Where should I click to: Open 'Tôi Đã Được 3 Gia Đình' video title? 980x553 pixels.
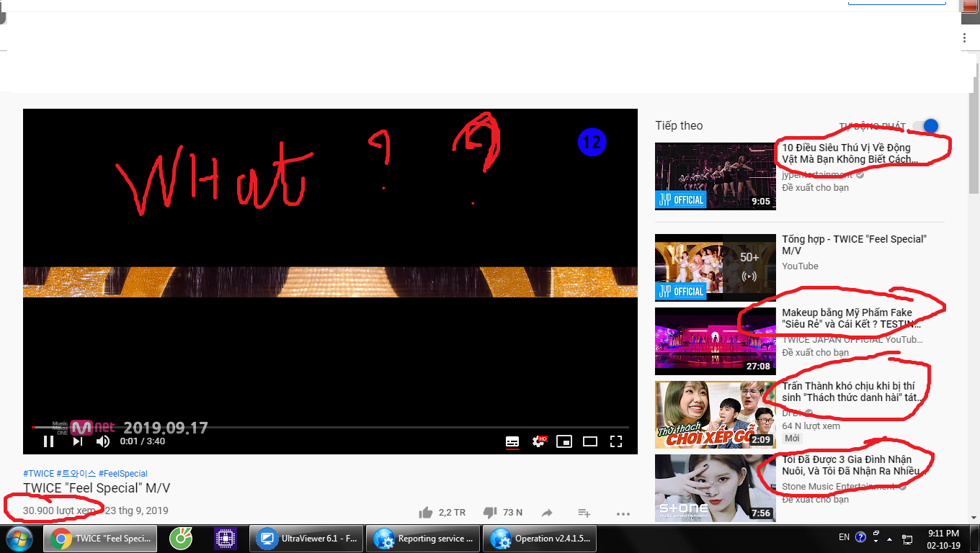pos(852,465)
